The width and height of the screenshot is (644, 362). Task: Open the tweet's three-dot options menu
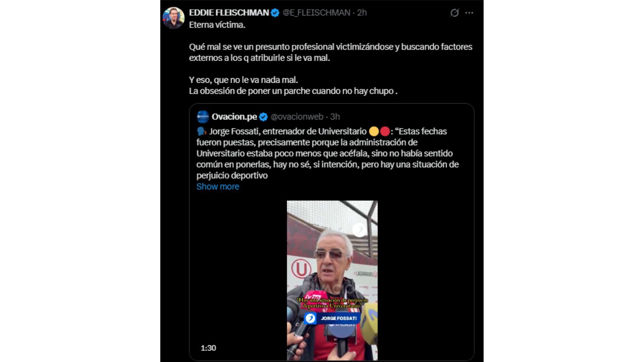470,13
